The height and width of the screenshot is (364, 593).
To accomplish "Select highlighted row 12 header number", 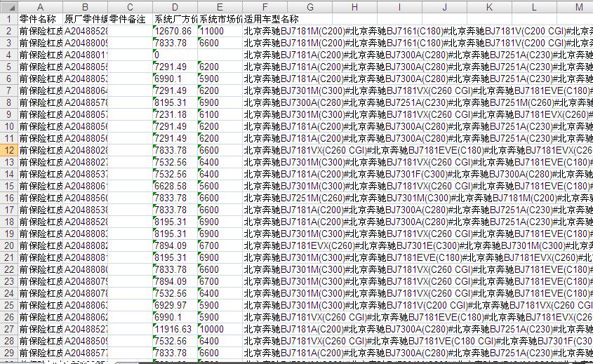I will (9, 150).
